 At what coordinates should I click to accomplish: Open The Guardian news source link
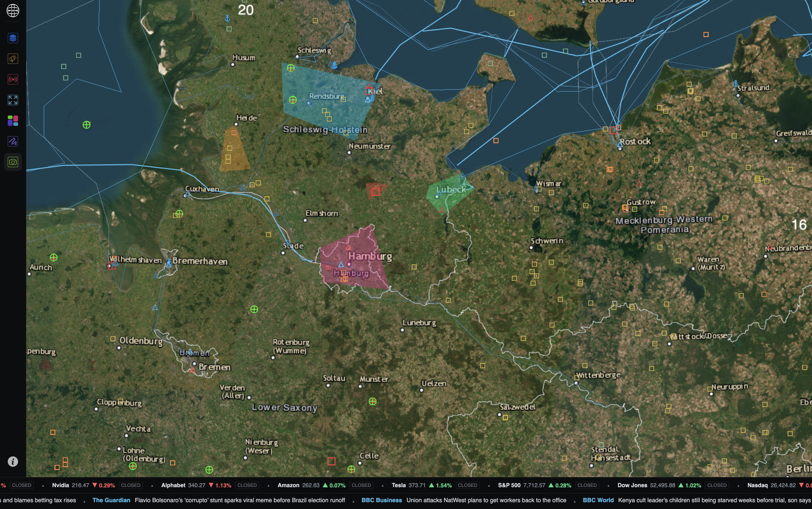click(x=111, y=500)
